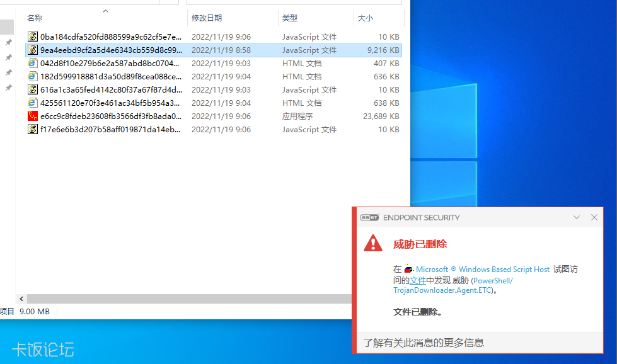
Task: Click the application icon of e6cc9c8fdeb23608
Action: coord(33,117)
